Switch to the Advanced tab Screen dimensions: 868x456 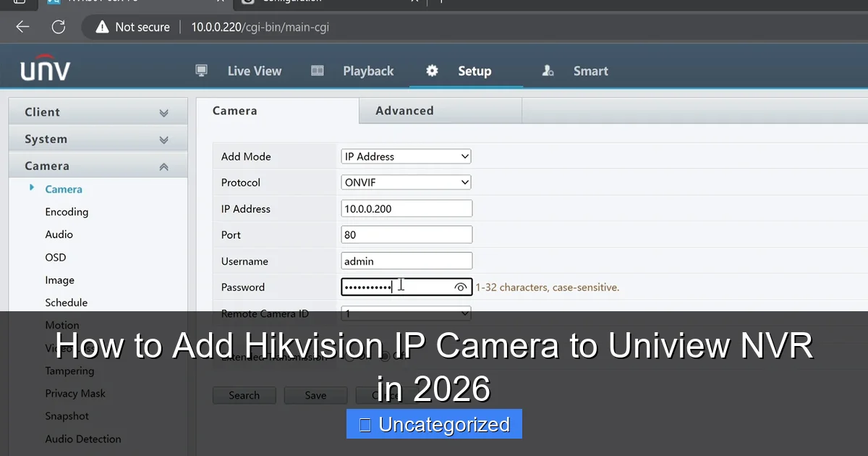404,111
